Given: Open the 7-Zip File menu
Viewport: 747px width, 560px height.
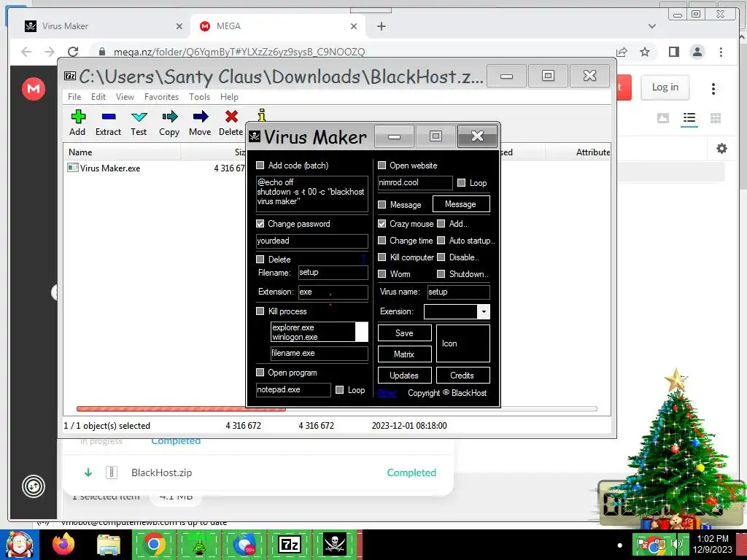Looking at the screenshot, I should (x=74, y=97).
